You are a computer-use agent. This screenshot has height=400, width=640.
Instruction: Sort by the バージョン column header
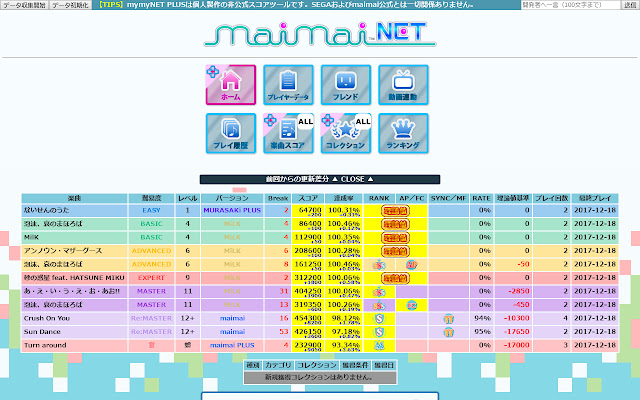tap(232, 198)
